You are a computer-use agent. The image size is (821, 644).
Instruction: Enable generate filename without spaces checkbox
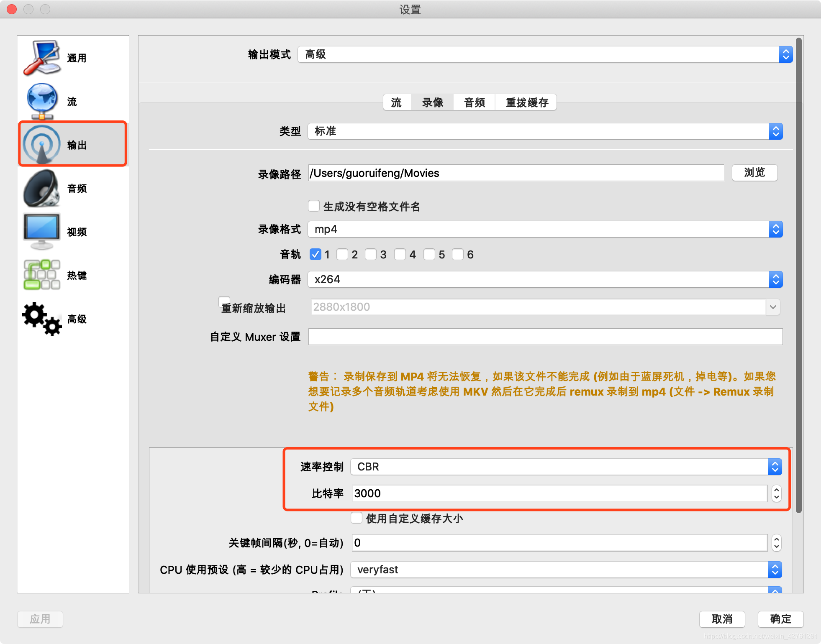(314, 206)
